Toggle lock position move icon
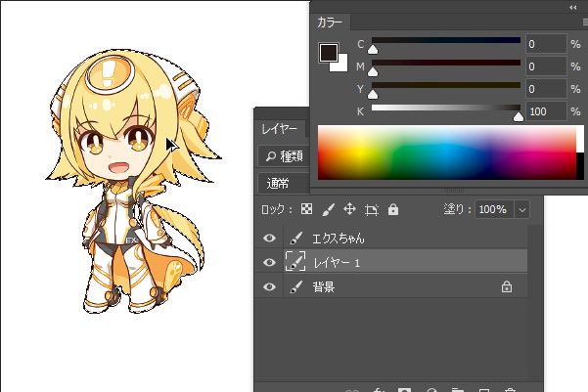The height and width of the screenshot is (392, 588). pos(349,209)
